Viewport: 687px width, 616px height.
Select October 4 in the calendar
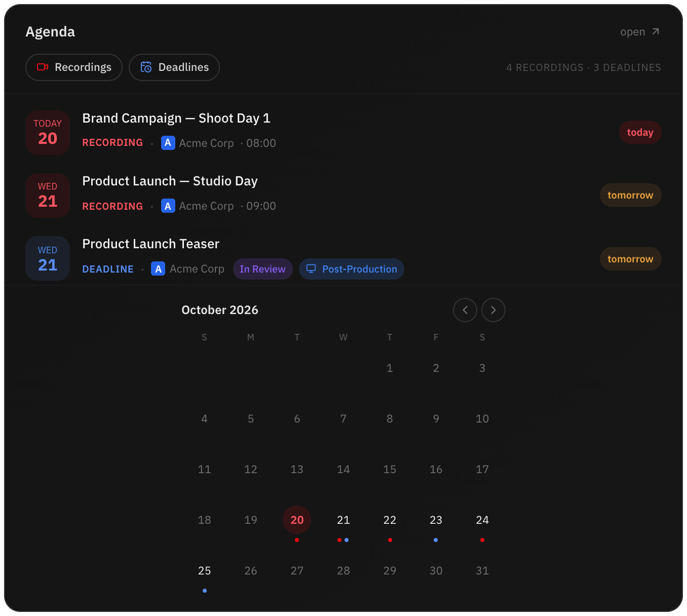pos(205,418)
